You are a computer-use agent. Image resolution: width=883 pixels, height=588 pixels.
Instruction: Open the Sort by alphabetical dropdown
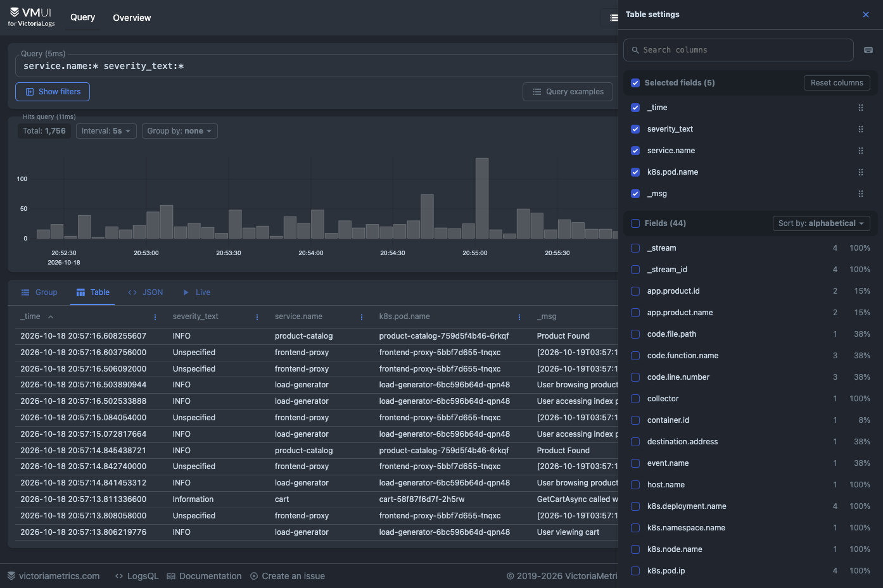(x=822, y=223)
